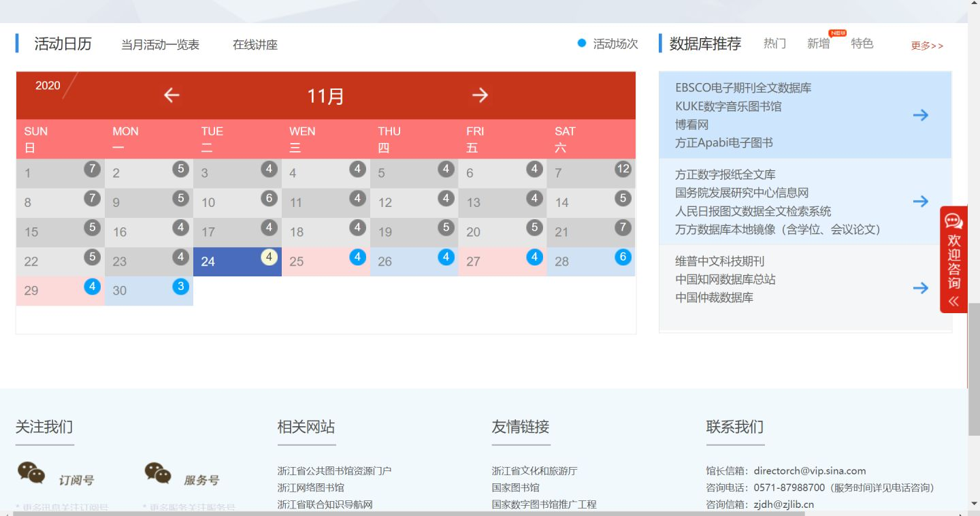Open 国家图书馆 friendly link
The image size is (980, 516).
(x=516, y=487)
